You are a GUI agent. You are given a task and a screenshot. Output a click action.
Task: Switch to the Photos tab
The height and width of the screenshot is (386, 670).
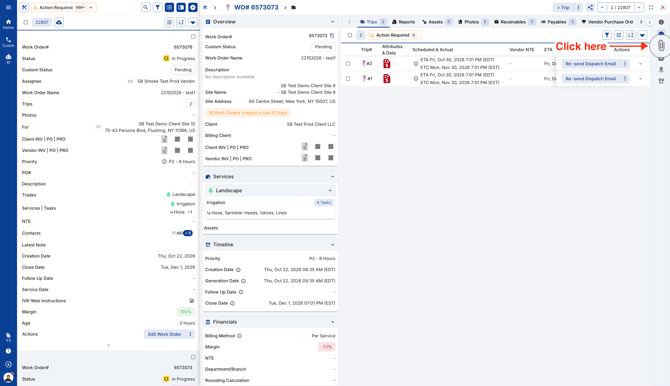coord(473,22)
